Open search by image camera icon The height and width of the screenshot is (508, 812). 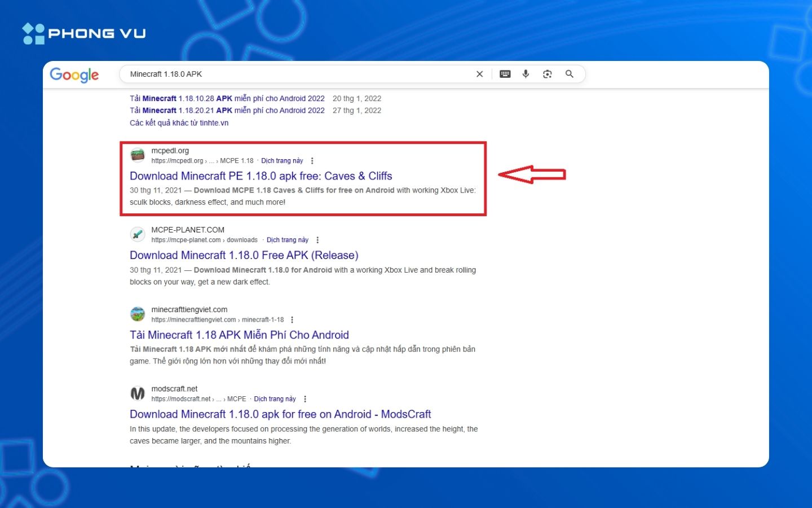click(x=547, y=74)
